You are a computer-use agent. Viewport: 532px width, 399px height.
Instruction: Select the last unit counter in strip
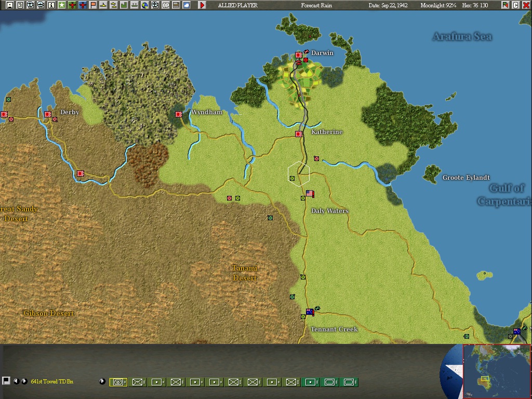click(350, 382)
